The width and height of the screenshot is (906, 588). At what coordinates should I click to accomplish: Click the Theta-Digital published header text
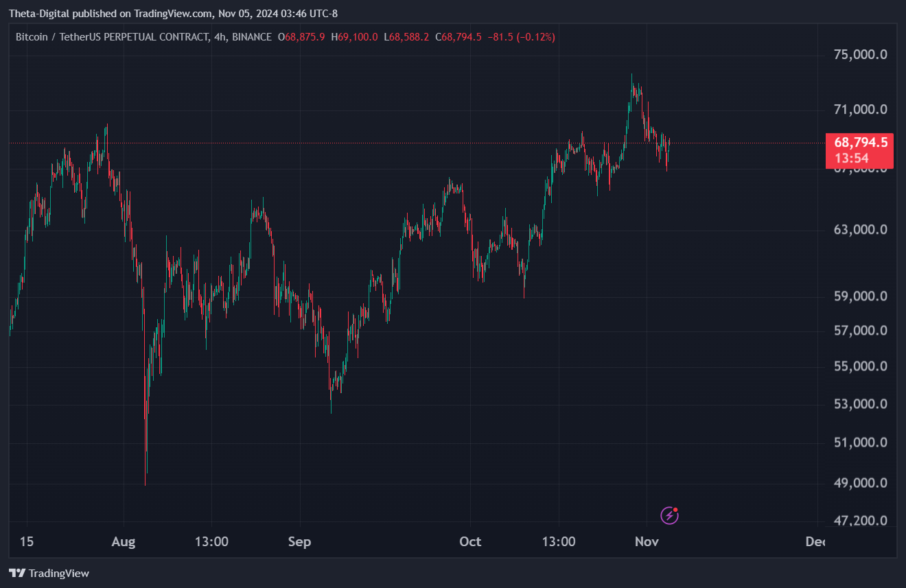(173, 13)
